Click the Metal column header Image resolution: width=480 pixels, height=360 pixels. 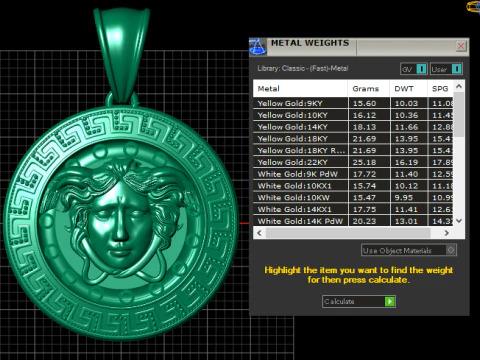click(300, 89)
